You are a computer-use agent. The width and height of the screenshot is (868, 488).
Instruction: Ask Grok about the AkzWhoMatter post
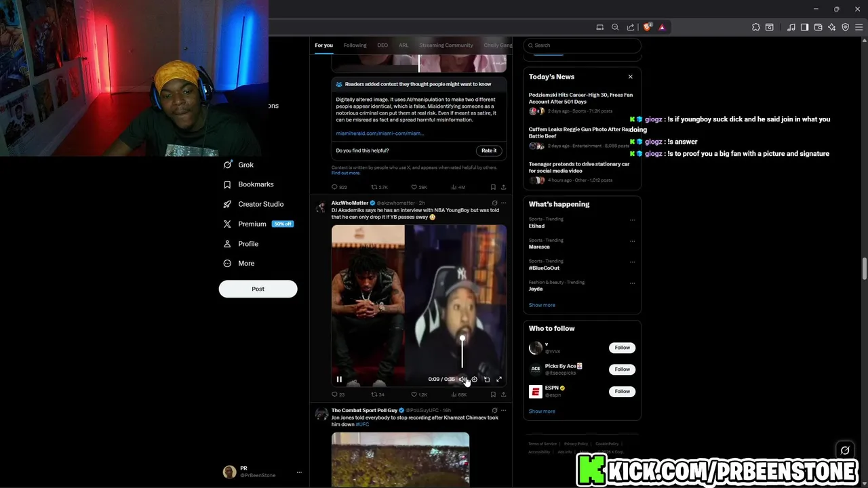pyautogui.click(x=494, y=203)
